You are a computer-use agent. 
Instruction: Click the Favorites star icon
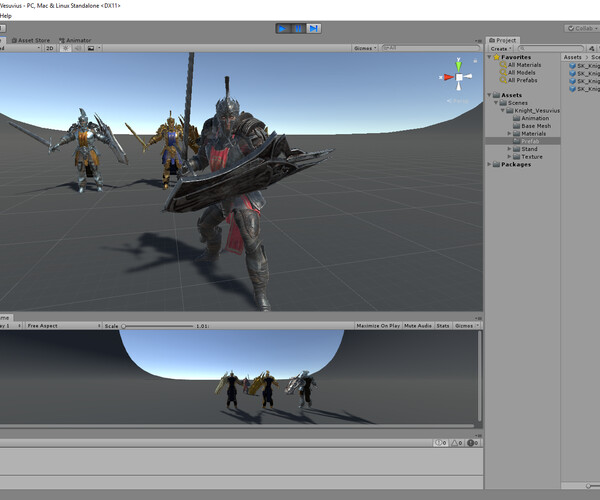(x=497, y=57)
